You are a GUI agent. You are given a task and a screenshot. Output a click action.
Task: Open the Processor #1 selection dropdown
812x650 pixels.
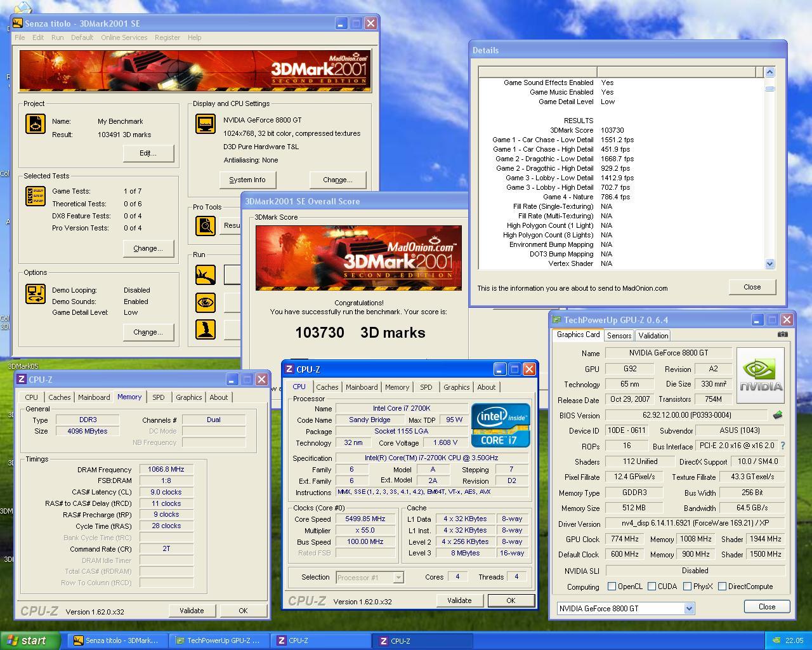(x=398, y=578)
